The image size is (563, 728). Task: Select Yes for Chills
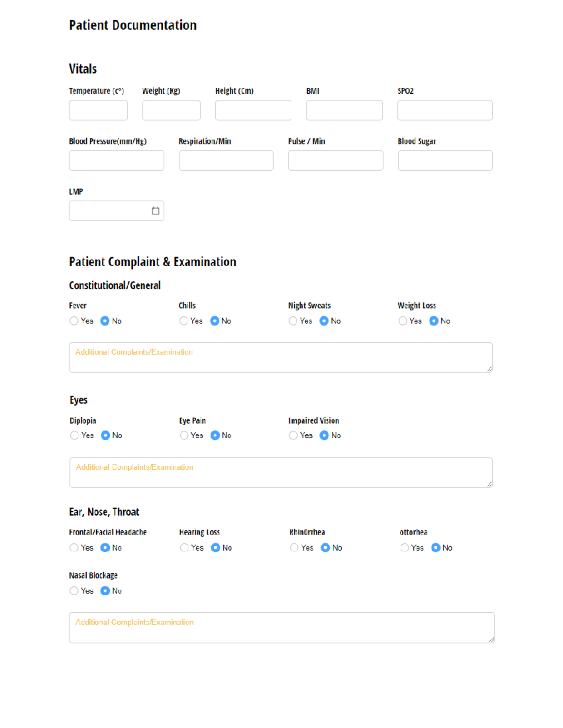(183, 321)
